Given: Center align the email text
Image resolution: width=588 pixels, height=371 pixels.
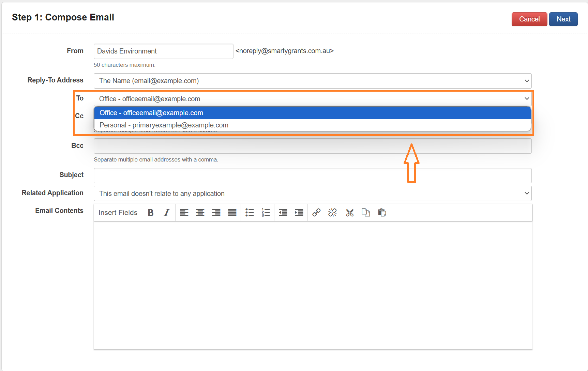Looking at the screenshot, I should pyautogui.click(x=200, y=213).
